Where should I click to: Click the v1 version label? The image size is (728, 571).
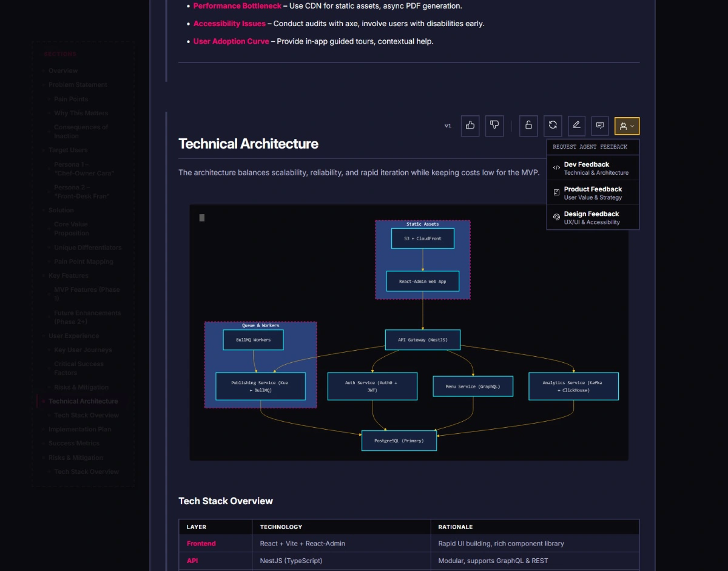[448, 126]
